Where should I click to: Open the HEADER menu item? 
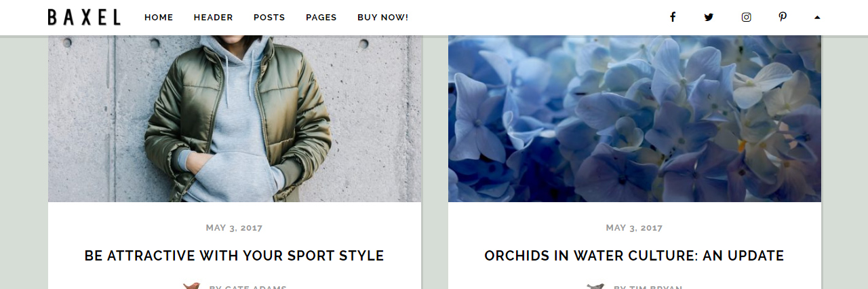[x=213, y=18]
